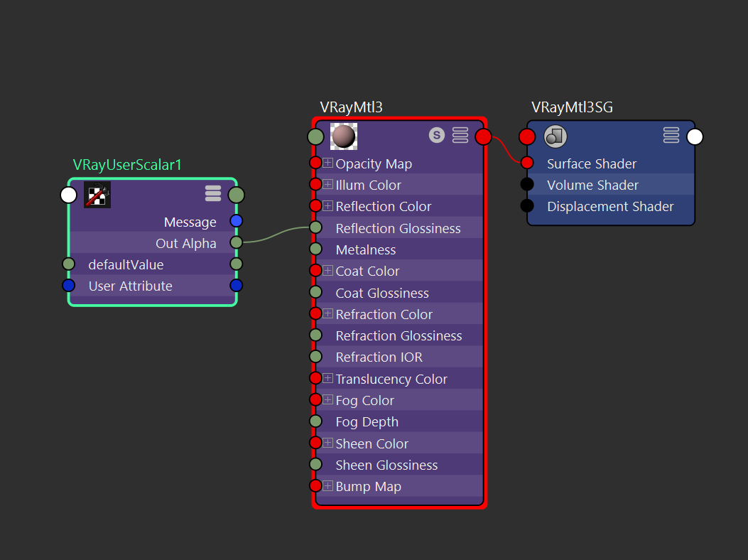Click the Refraction IOR input port
748x560 pixels.
[316, 357]
